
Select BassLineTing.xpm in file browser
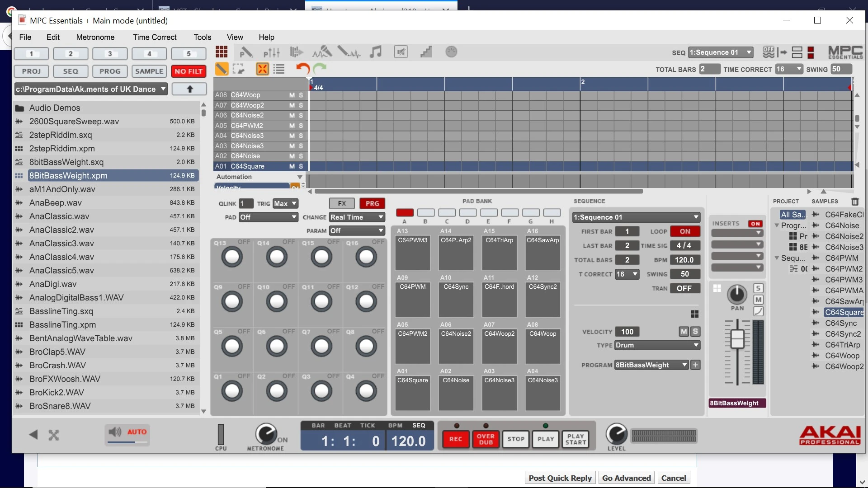pos(62,325)
